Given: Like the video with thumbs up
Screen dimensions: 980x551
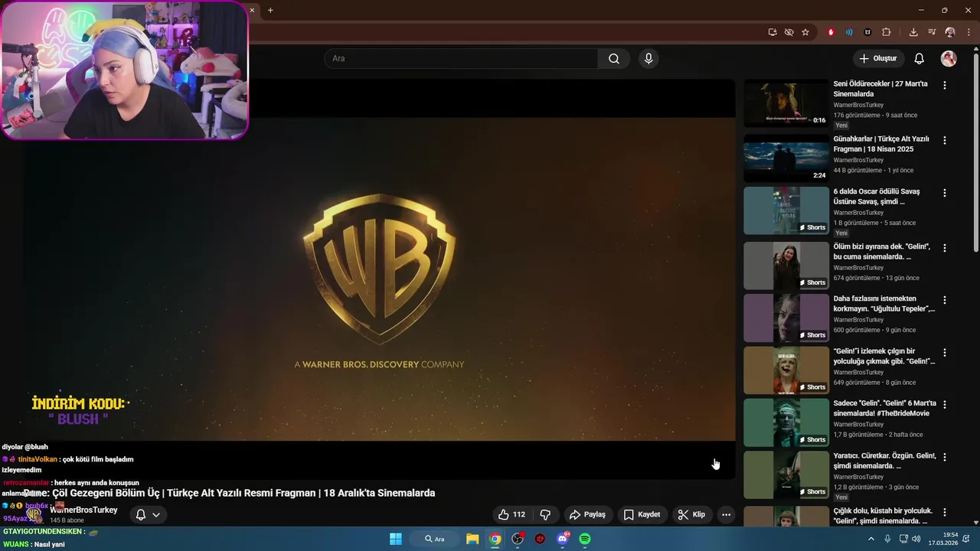Looking at the screenshot, I should tap(512, 515).
